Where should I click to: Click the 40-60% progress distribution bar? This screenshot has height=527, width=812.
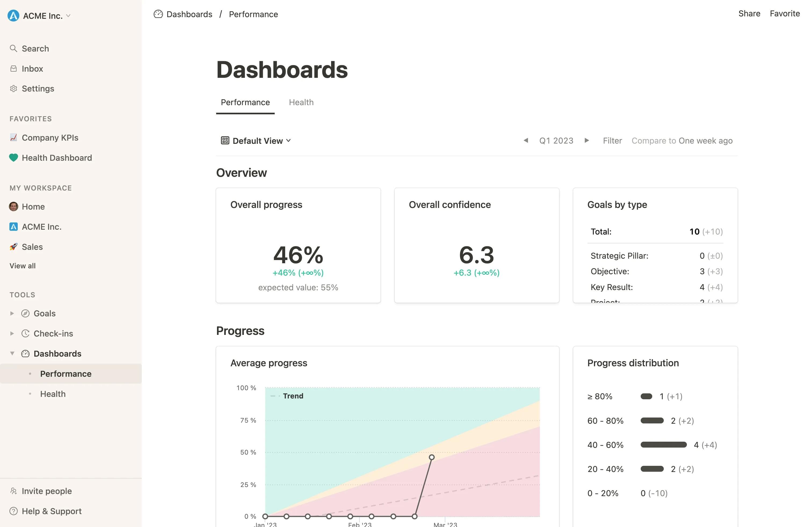click(x=663, y=445)
